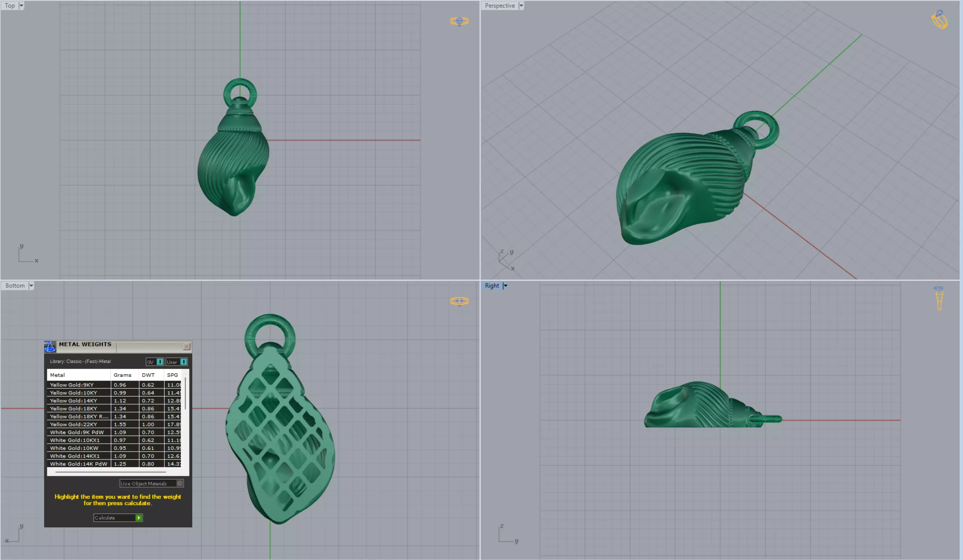Select the Yellow Gold:18KY row
Viewport: 963px width, 560px height.
[x=114, y=409]
